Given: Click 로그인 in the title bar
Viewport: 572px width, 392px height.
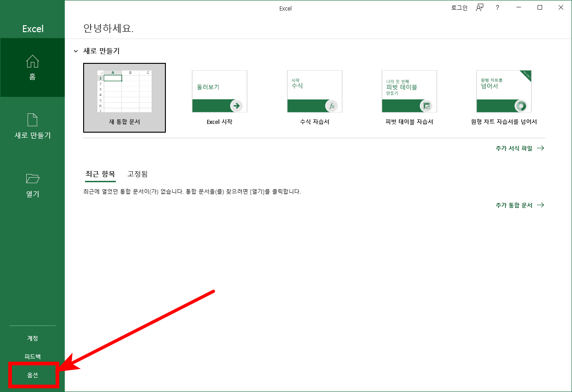Looking at the screenshot, I should 459,8.
